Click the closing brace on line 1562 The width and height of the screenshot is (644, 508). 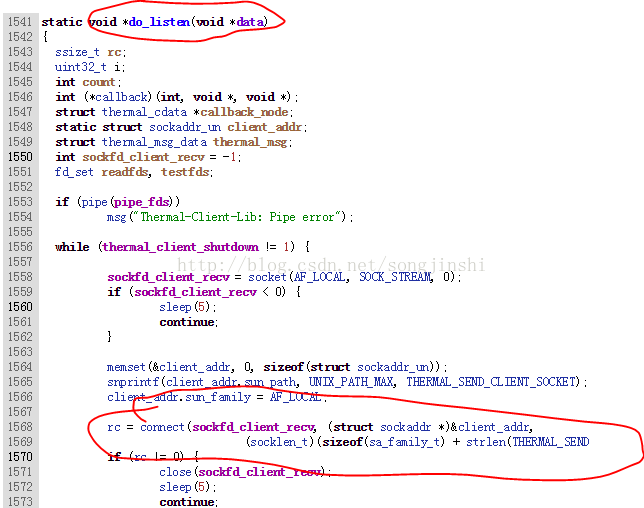[x=109, y=337]
